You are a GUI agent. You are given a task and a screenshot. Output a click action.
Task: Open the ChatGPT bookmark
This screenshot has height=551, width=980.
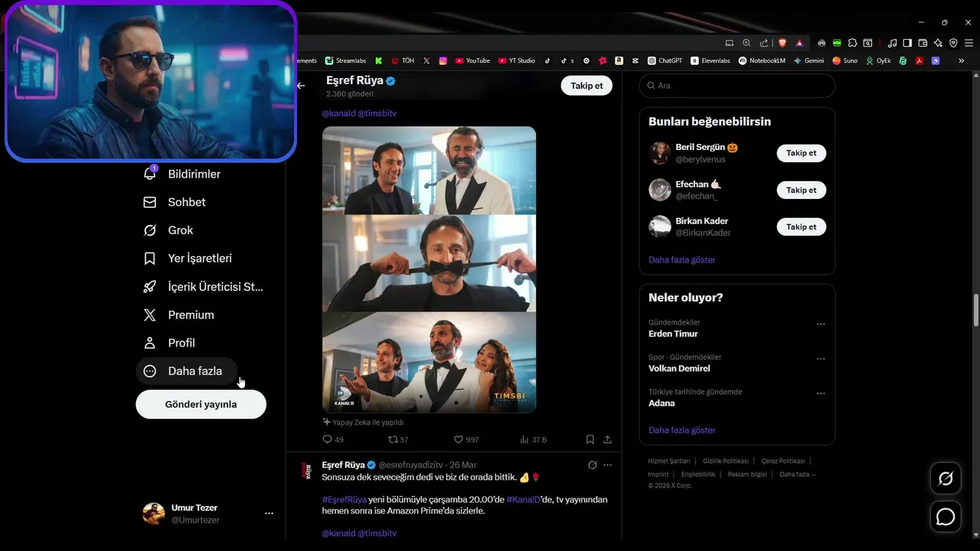point(665,60)
